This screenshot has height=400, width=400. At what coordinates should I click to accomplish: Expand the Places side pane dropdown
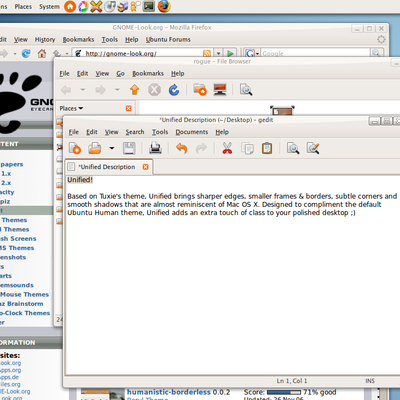point(71,108)
